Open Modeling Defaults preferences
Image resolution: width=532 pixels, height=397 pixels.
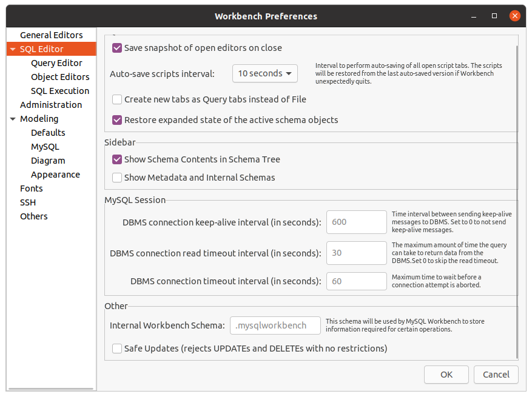(x=48, y=133)
